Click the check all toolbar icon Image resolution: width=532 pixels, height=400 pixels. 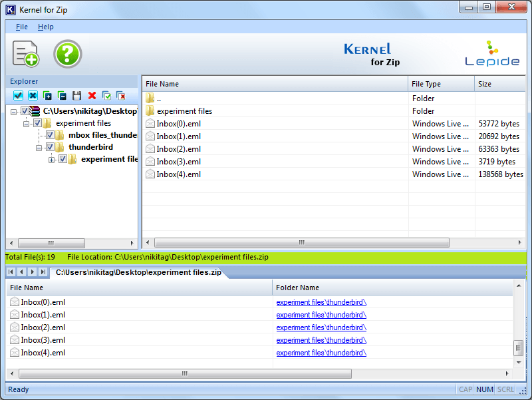[x=18, y=96]
